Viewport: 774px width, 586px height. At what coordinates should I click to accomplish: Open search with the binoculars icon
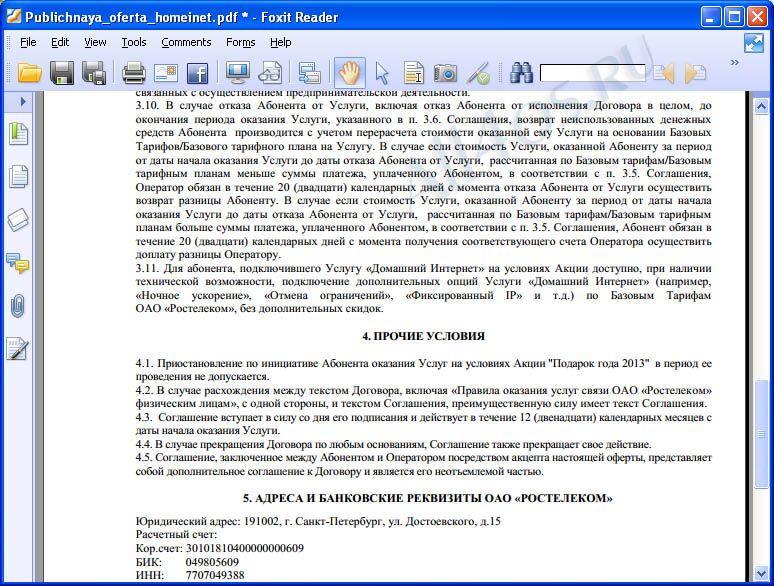coord(521,73)
